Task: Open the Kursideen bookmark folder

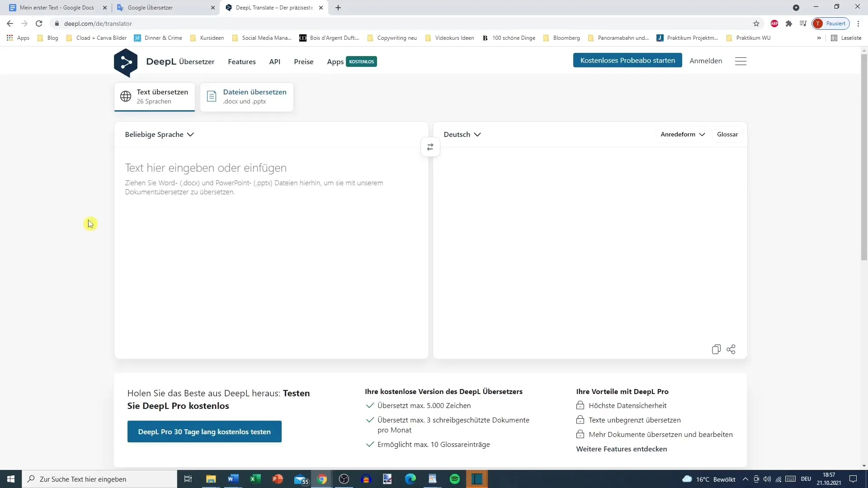Action: coord(207,38)
